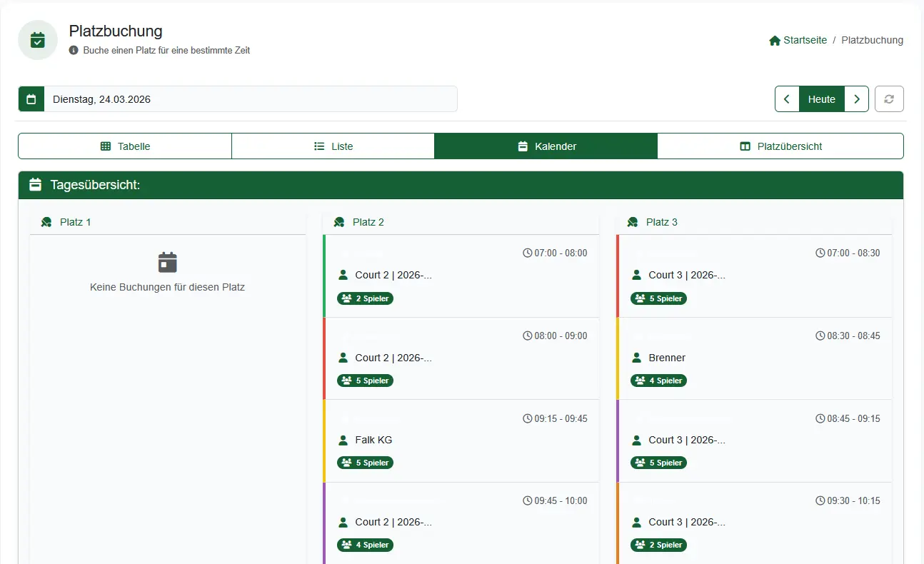
Task: Go to previous day with left chevron
Action: 787,99
